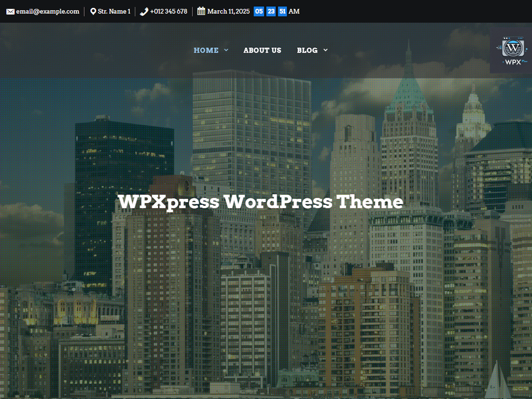Click the blue minutes box showing 23

[271, 12]
